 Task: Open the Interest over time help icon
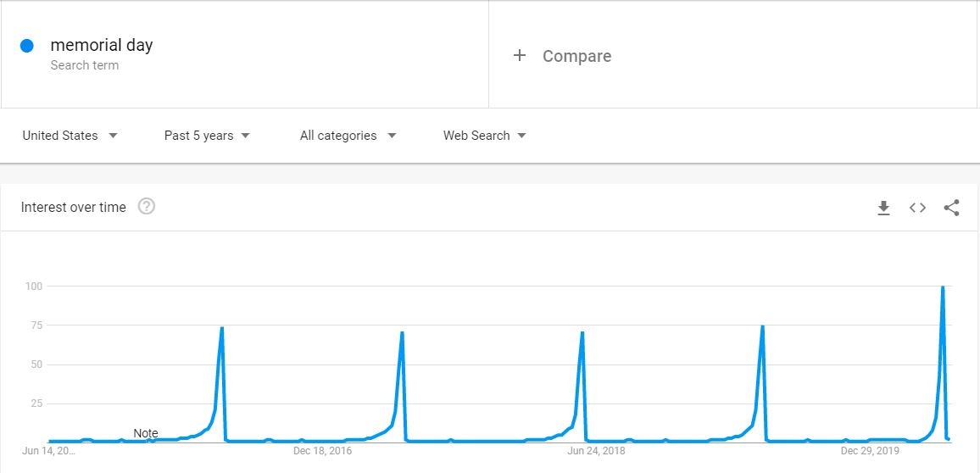147,207
